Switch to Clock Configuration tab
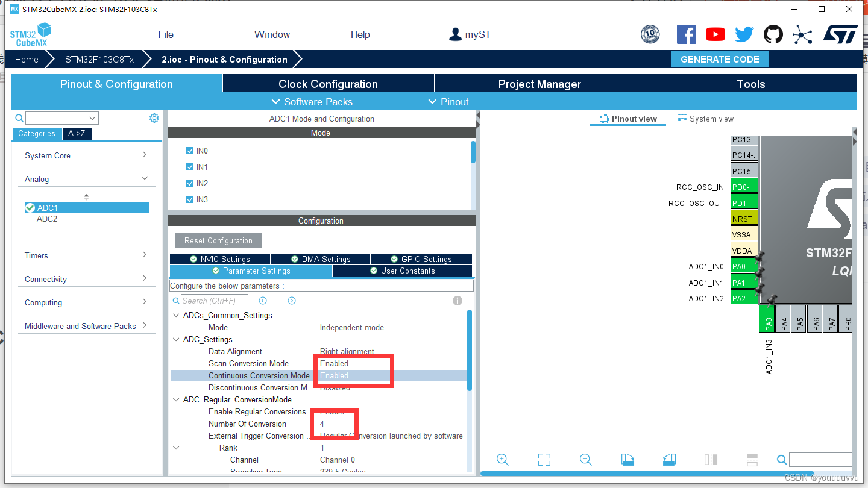This screenshot has width=868, height=488. coord(328,84)
